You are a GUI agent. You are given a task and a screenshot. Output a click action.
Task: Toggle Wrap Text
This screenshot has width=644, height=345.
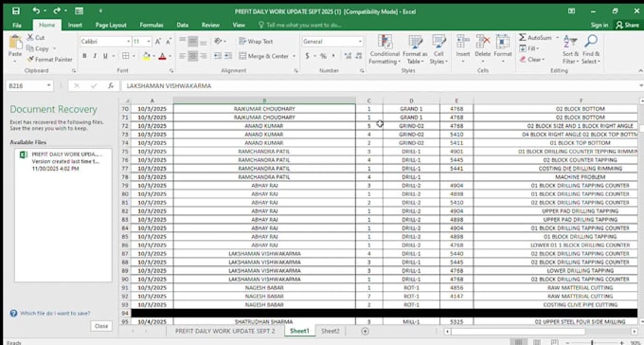point(256,42)
